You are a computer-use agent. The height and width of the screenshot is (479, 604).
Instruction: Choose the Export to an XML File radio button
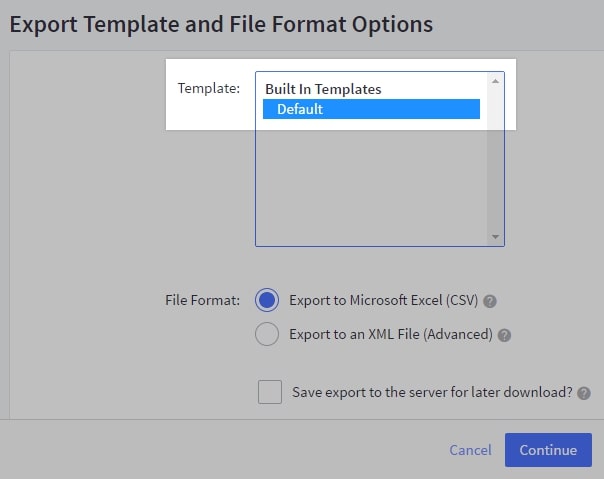(267, 334)
